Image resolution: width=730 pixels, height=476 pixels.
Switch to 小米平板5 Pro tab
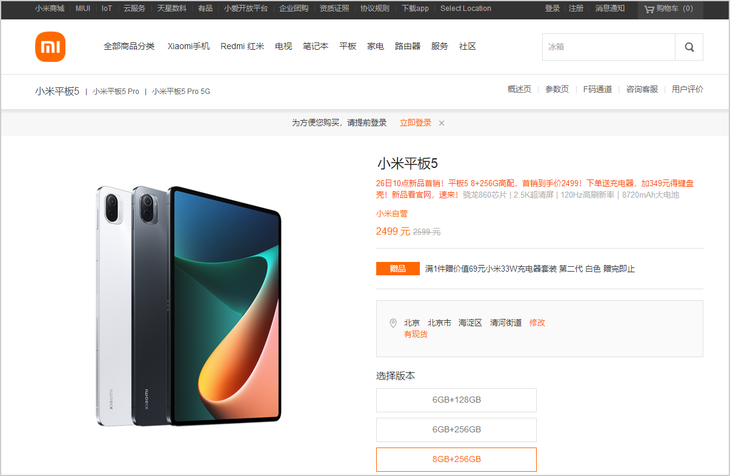coord(116,91)
